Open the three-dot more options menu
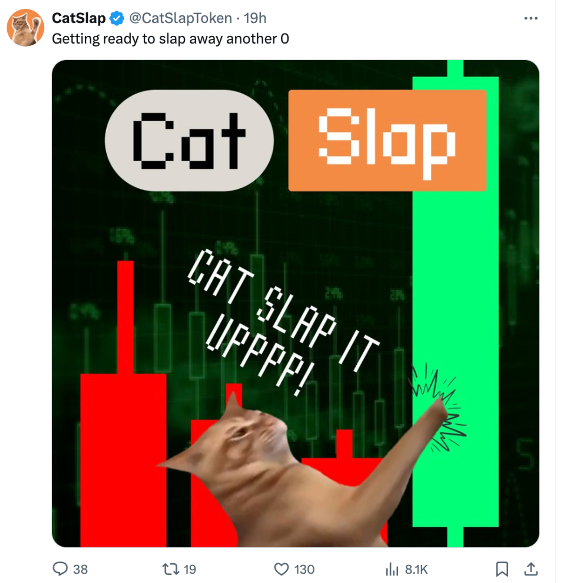 coord(530,18)
